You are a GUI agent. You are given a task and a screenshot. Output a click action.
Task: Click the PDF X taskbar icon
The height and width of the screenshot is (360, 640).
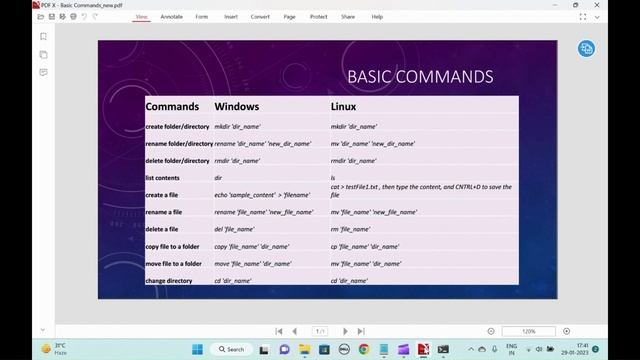pos(423,349)
